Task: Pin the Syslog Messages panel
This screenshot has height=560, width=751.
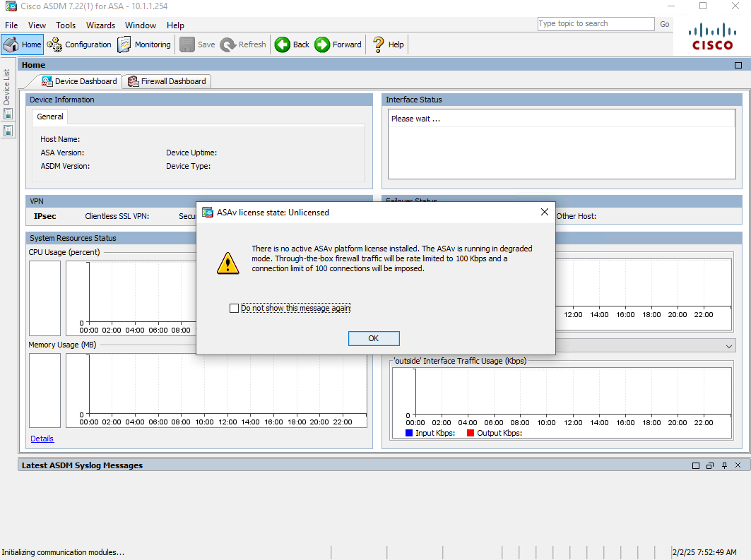Action: point(724,465)
